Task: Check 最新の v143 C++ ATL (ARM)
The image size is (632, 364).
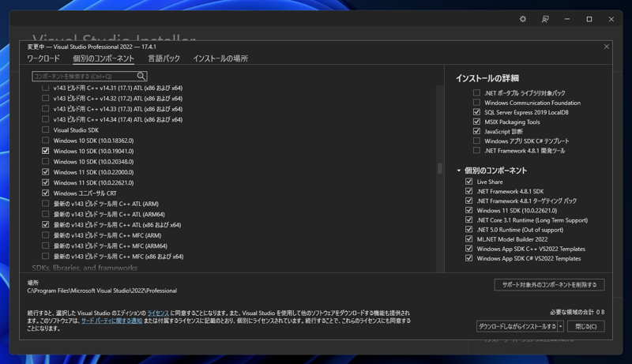Action: [45, 204]
